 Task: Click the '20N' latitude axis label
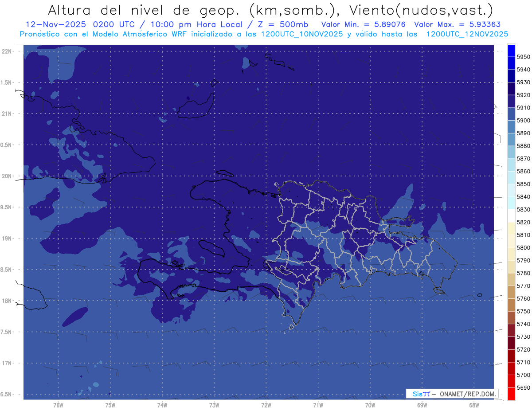coord(6,176)
